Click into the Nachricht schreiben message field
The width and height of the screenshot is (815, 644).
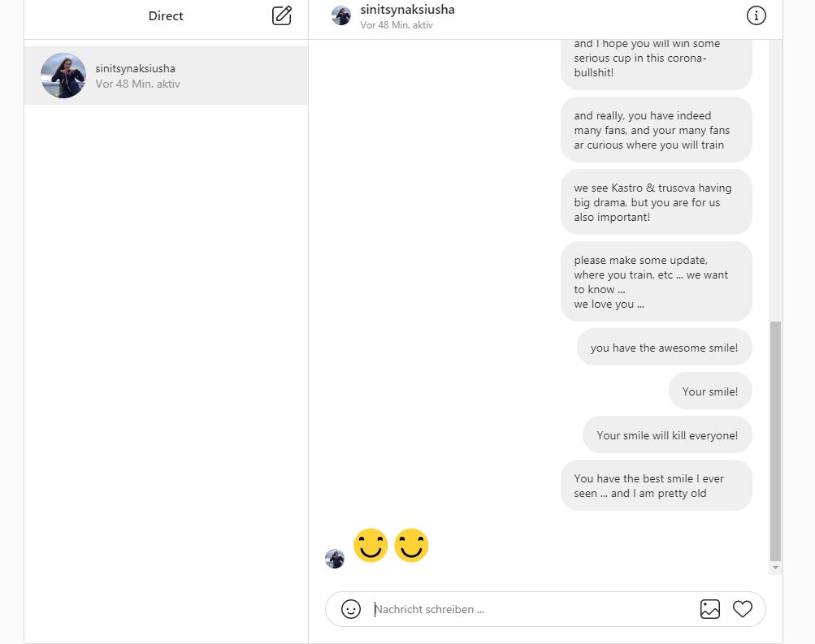pyautogui.click(x=528, y=609)
